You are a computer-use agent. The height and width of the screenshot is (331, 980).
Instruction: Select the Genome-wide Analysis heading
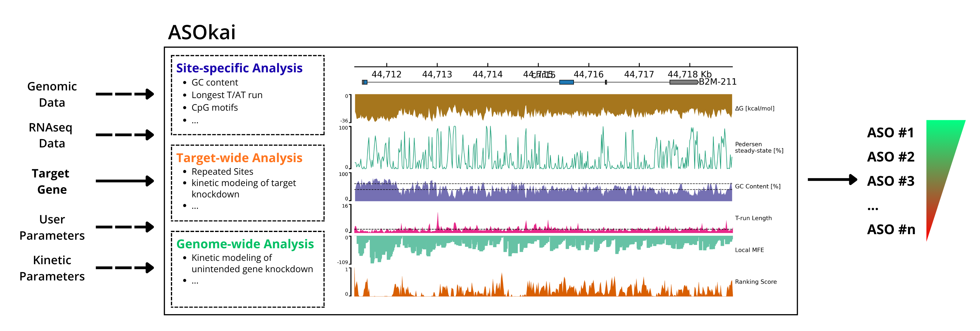(x=245, y=244)
